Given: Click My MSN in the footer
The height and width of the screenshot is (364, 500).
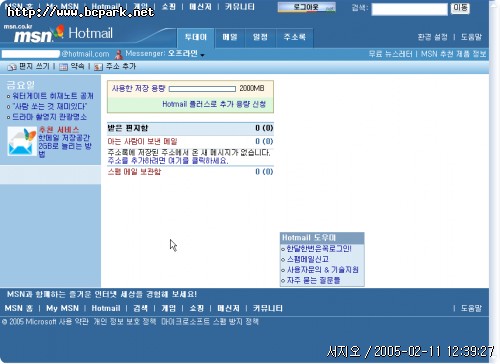Looking at the screenshot, I should [x=62, y=308].
